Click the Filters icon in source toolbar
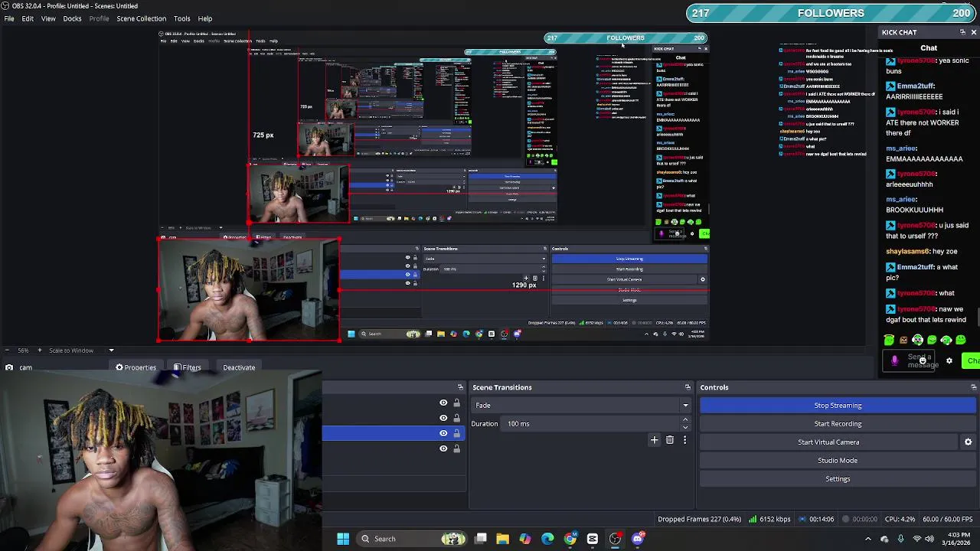This screenshot has width=980, height=551. [177, 367]
